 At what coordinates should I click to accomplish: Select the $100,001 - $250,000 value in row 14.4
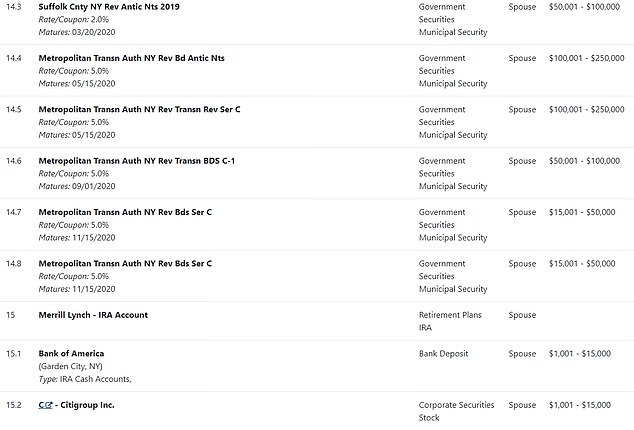pos(586,58)
